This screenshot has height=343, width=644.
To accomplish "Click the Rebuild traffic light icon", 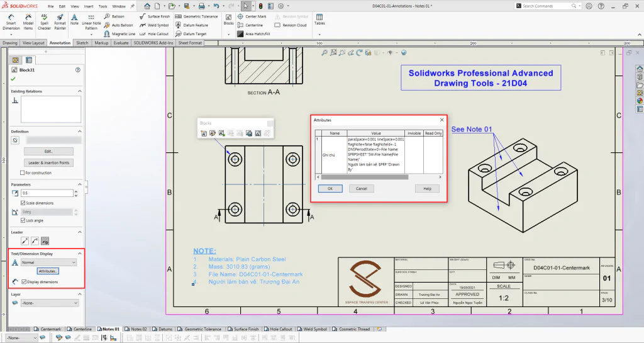I will tap(260, 6).
